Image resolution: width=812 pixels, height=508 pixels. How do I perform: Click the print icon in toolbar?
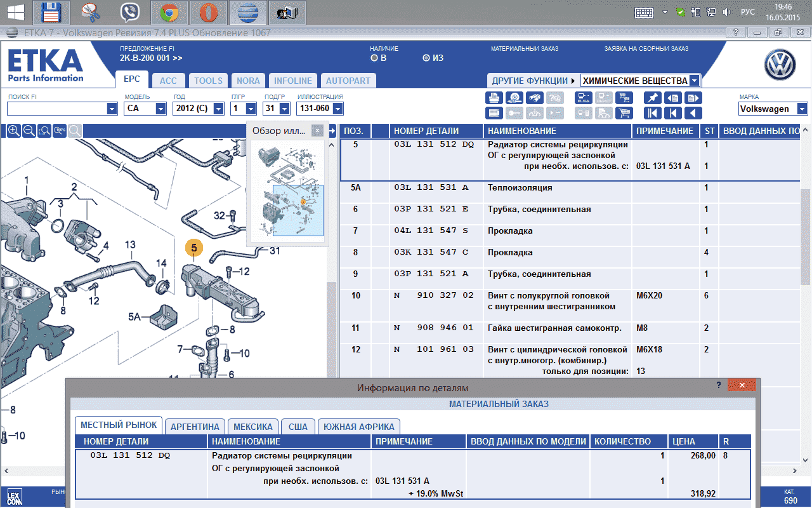[x=494, y=98]
